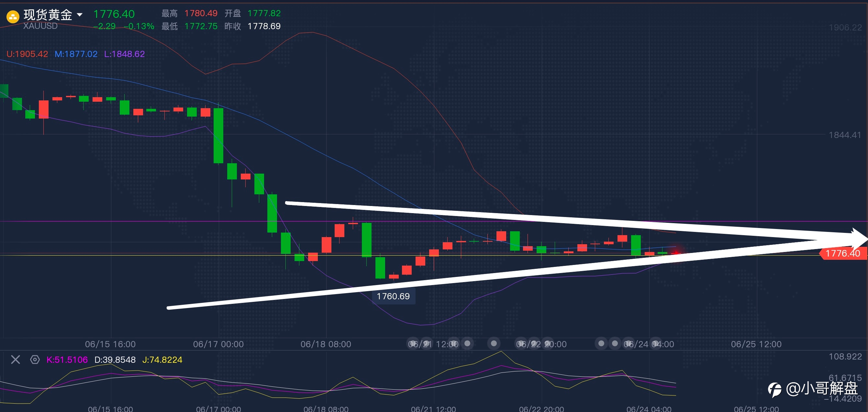The image size is (868, 412).
Task: Select the middle band label M:1877.02
Action: tap(76, 54)
